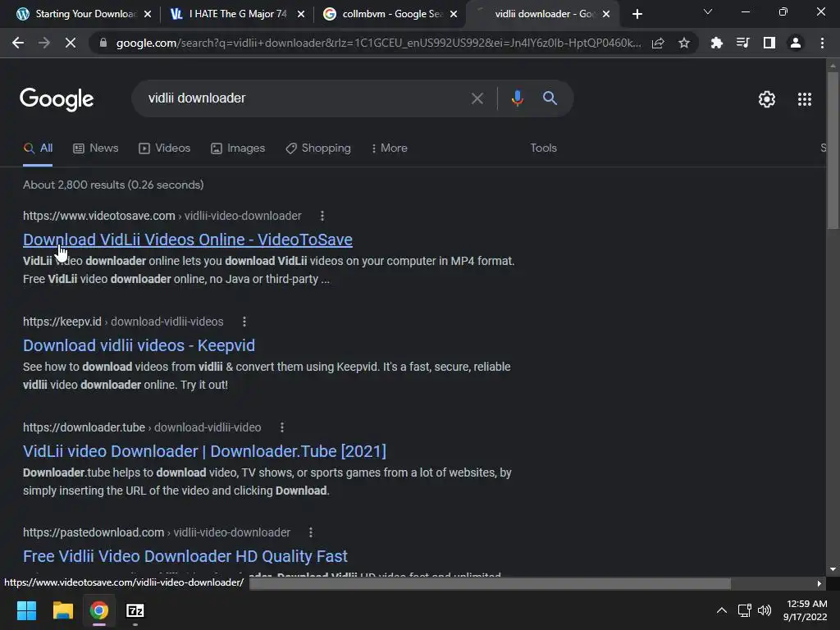Open the tab search dropdown arrow
This screenshot has height=630, width=840.
coord(708,11)
